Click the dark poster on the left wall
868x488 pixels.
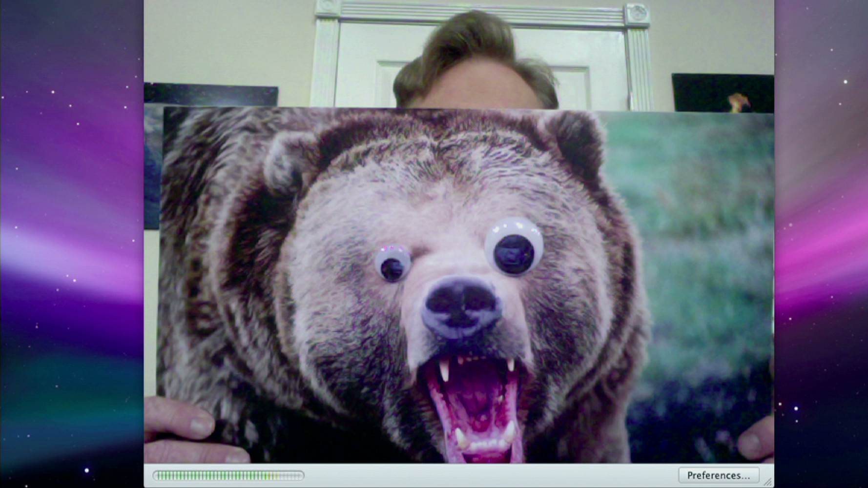point(210,94)
